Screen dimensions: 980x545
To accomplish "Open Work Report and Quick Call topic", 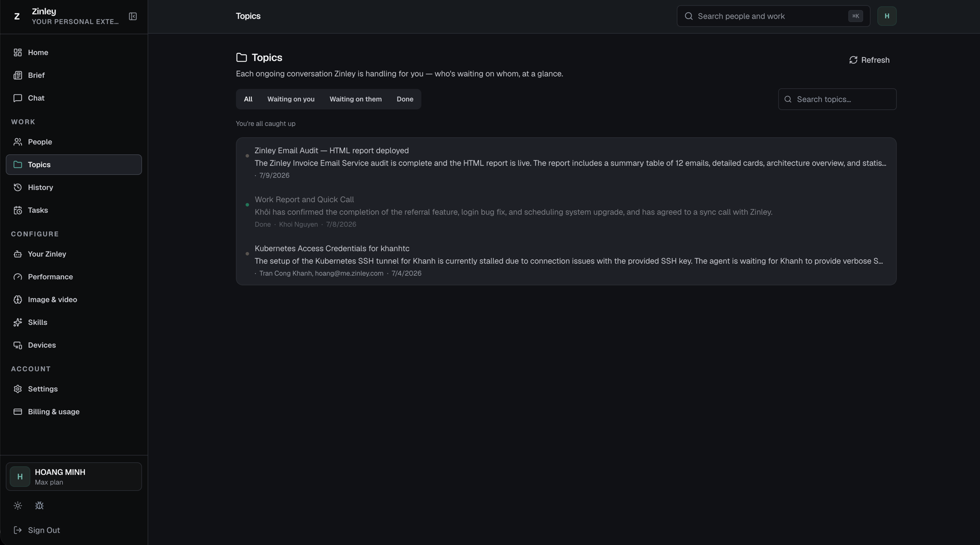I will (566, 211).
